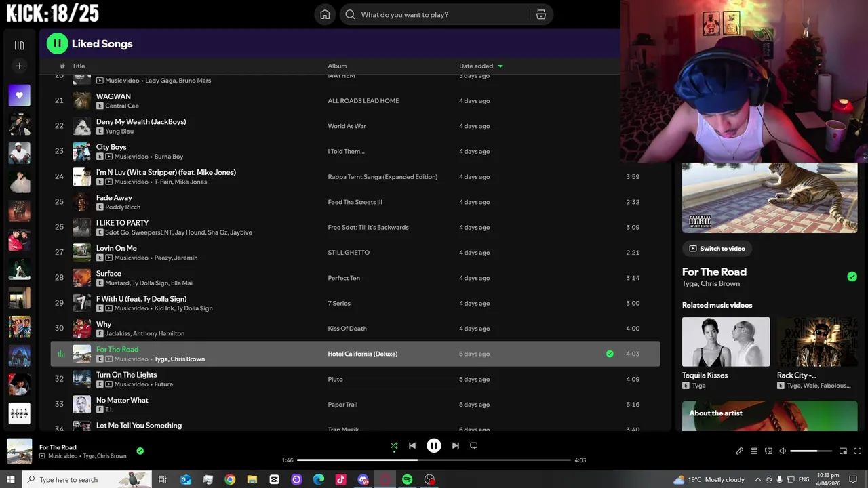Open album 'Rappa Ternt Sanga (Expanded Edition)' link

[382, 177]
